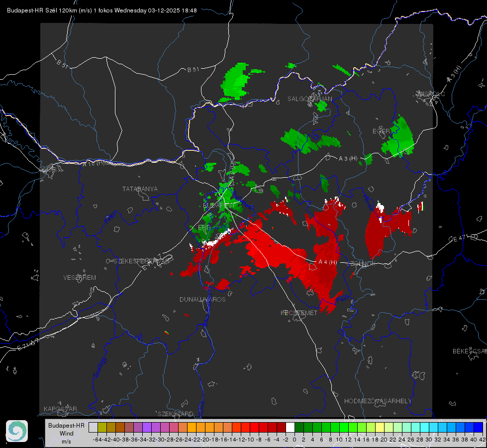This screenshot has height=448, width=487.
Task: Click the TATABÁNYA city label
Action: point(140,189)
